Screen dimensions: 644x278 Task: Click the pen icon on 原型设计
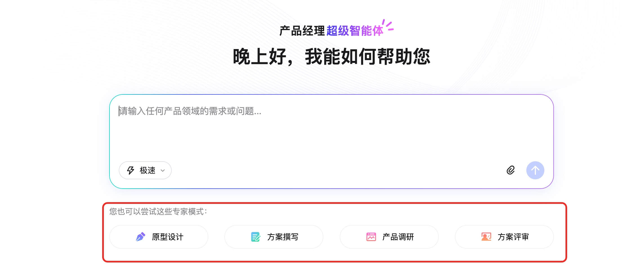point(140,237)
